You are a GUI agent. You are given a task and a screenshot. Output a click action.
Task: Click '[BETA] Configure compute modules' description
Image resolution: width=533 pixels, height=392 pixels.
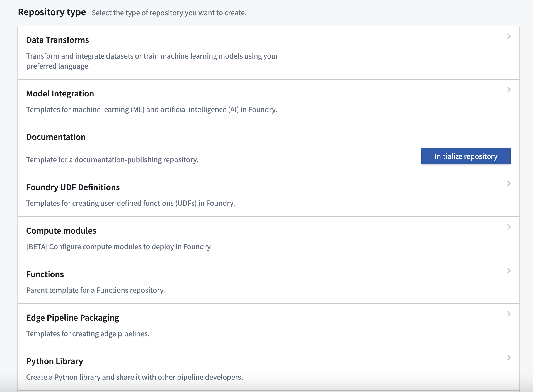click(x=118, y=247)
